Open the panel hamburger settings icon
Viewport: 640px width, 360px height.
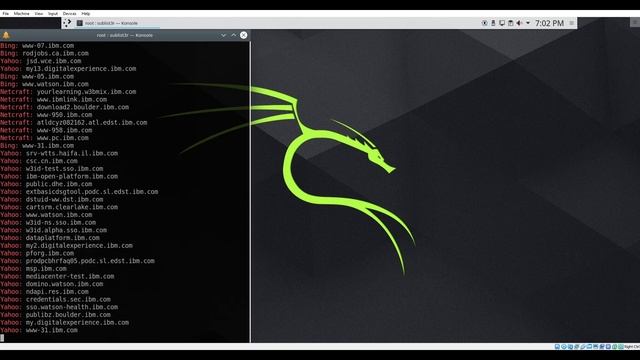572,23
